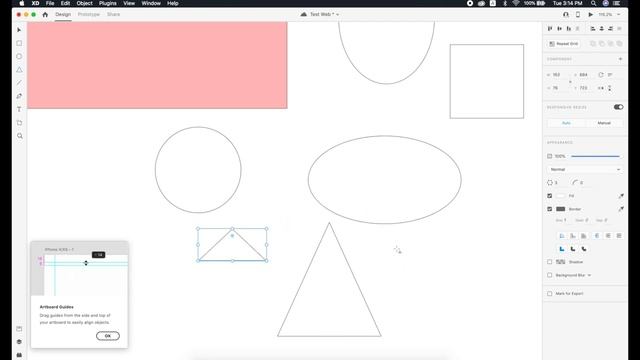The width and height of the screenshot is (640, 360).
Task: Adjust the opacity slider
Action: tap(595, 156)
